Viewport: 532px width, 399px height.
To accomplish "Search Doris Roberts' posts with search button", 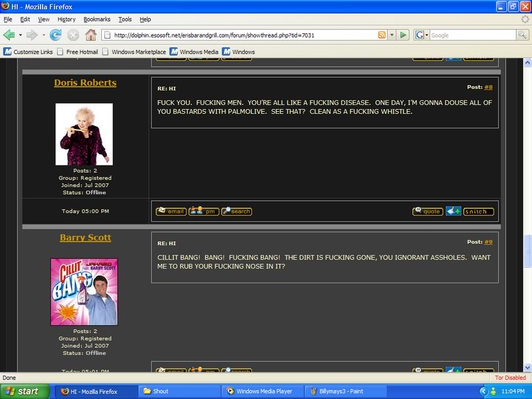I will click(x=237, y=211).
